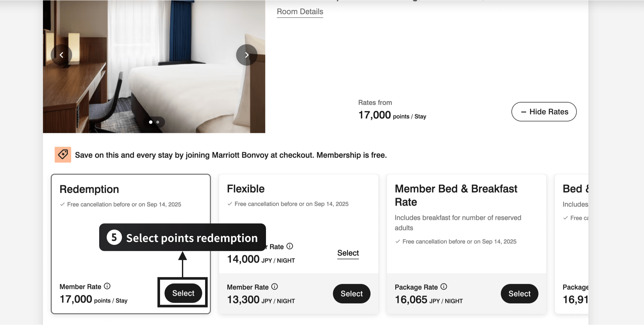The image size is (644, 325).
Task: Click the step 5 tooltip badge
Action: click(x=114, y=238)
